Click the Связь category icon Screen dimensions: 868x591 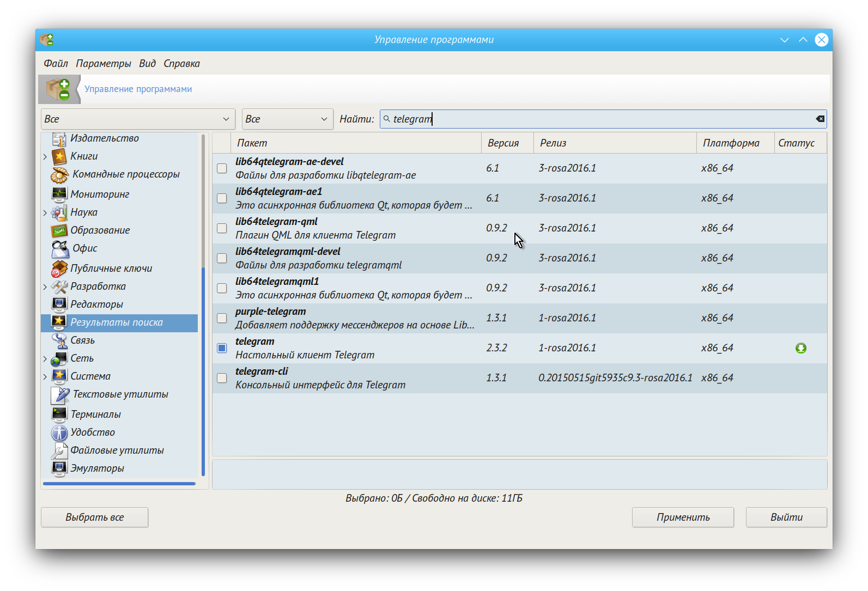point(59,340)
